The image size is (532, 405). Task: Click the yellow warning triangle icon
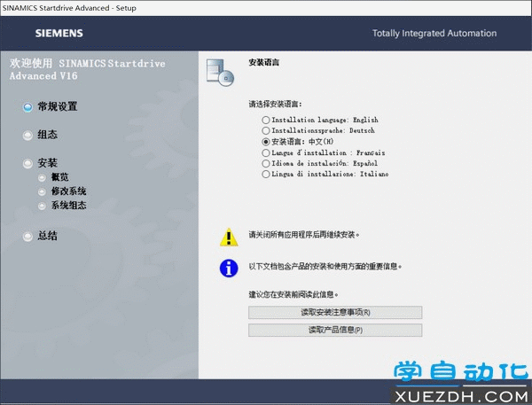229,238
